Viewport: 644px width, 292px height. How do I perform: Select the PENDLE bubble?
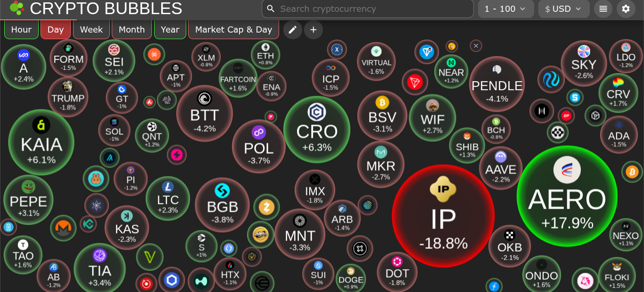[497, 84]
